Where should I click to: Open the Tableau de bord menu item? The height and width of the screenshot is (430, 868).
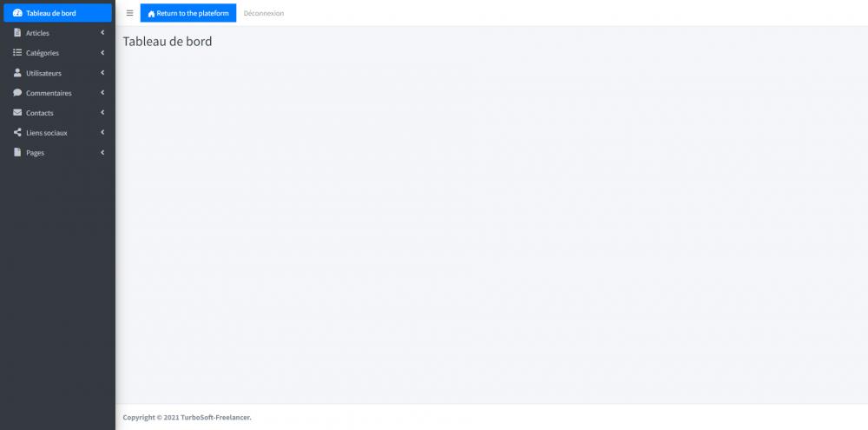click(57, 13)
